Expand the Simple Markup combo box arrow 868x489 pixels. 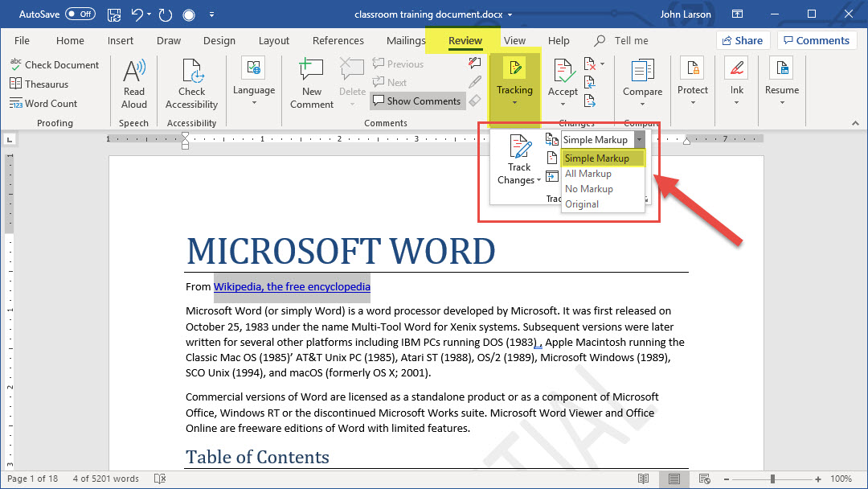(x=639, y=140)
